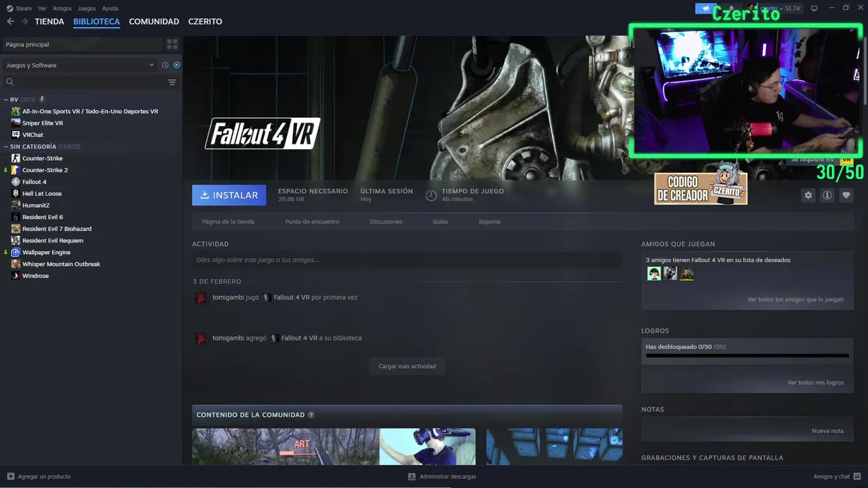The height and width of the screenshot is (488, 868).
Task: Select Wallpaper Engine in library list
Action: click(x=46, y=252)
